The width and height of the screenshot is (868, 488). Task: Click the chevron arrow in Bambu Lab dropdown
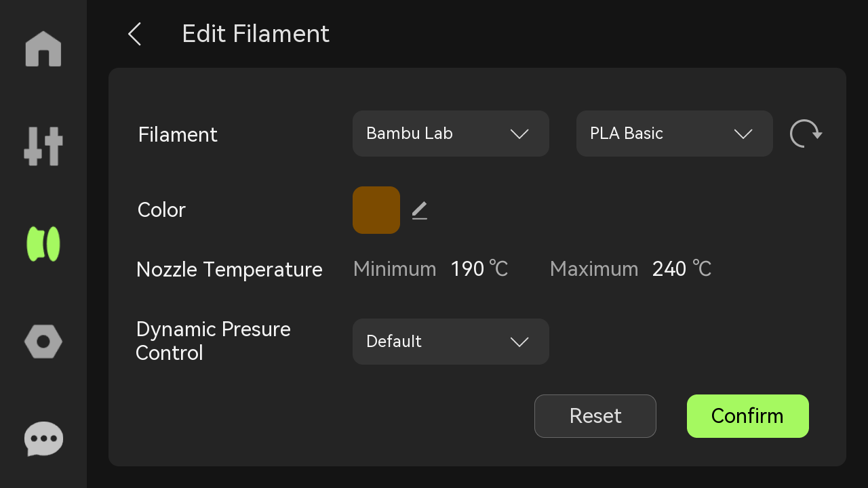519,134
